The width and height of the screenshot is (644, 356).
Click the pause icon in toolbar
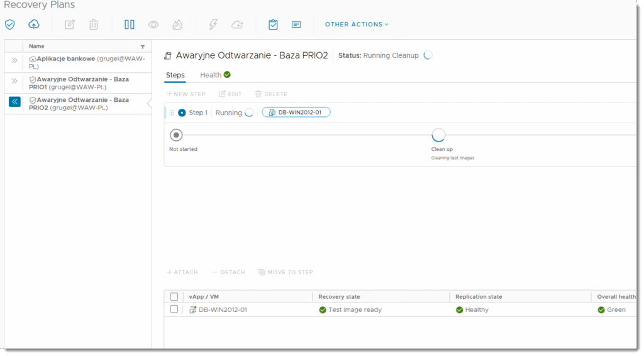coord(130,25)
